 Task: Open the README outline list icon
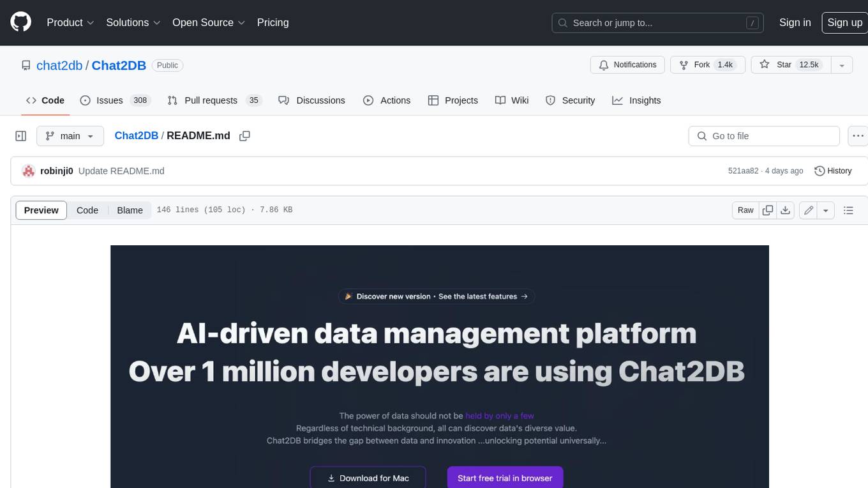(848, 210)
